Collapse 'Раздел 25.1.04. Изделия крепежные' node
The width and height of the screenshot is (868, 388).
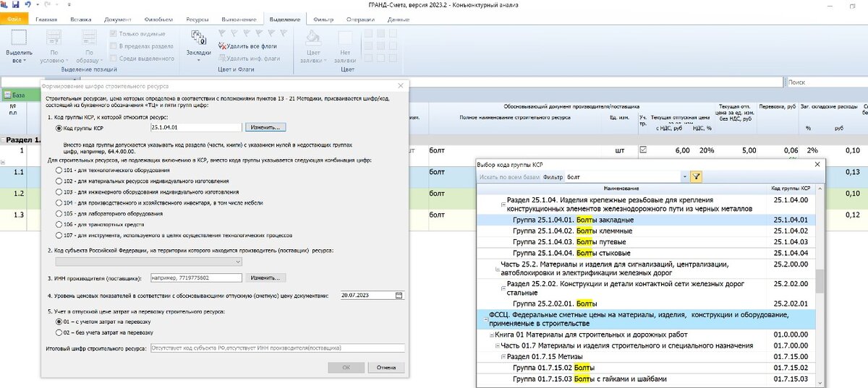point(503,205)
